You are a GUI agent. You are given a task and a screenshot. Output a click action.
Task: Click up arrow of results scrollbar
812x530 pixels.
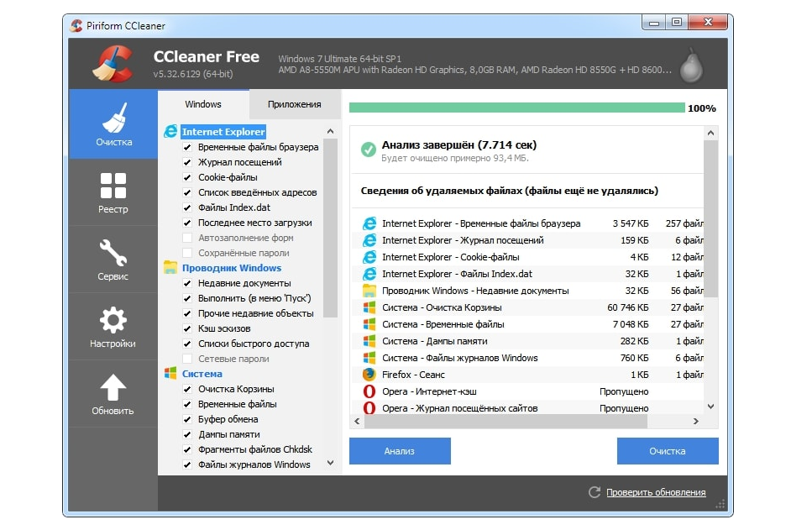pos(711,134)
